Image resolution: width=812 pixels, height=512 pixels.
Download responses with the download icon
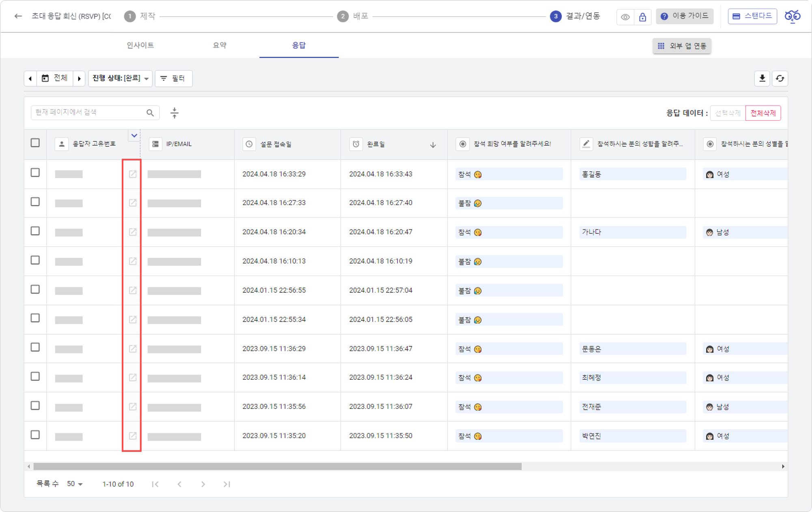point(762,78)
